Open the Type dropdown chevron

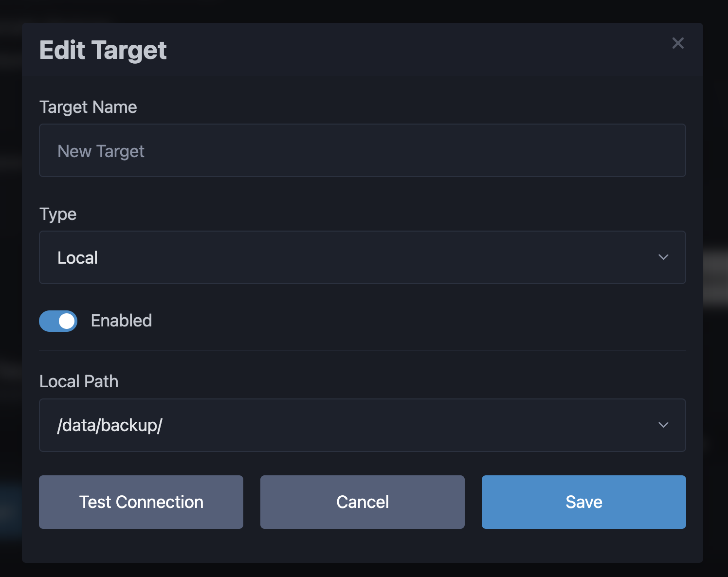point(663,257)
